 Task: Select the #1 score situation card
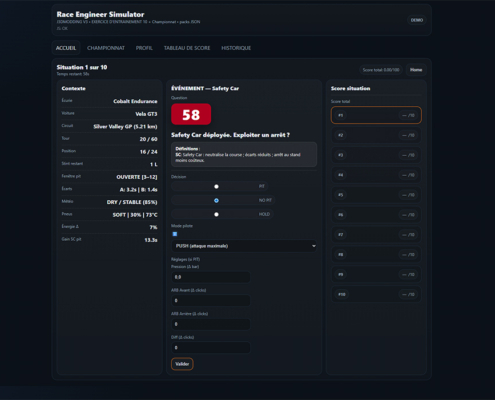tap(376, 115)
